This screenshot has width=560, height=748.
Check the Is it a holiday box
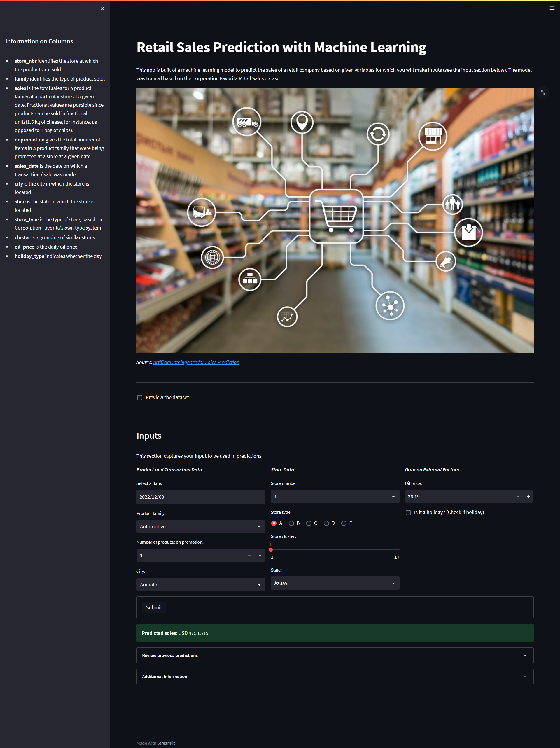click(408, 513)
